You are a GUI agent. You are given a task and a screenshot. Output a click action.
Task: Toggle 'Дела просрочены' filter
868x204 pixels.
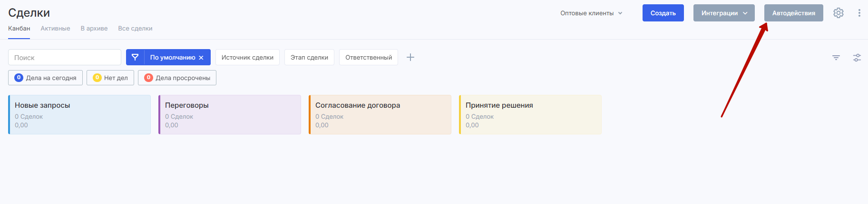[x=177, y=78]
